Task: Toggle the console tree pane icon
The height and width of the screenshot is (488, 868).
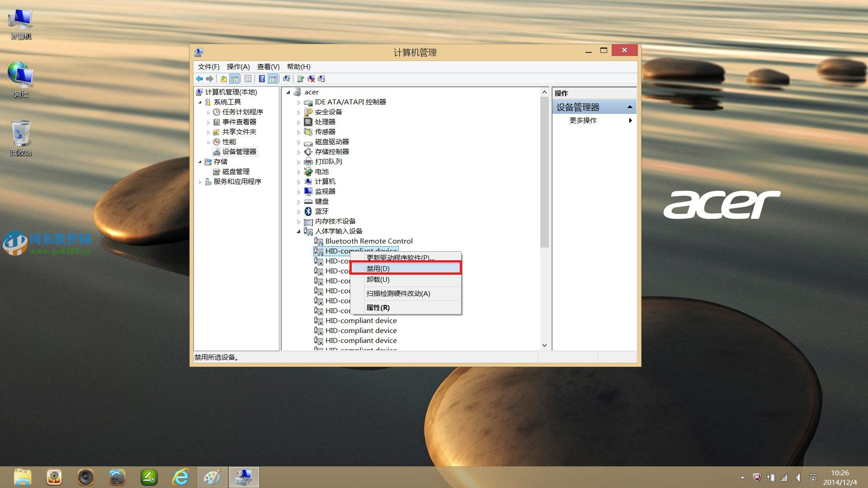Action: click(235, 79)
